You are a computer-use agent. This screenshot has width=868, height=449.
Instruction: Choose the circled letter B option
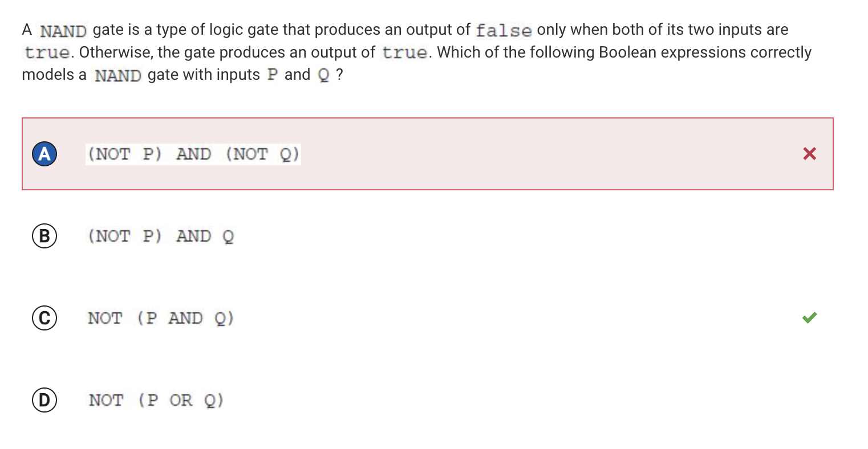(x=44, y=236)
